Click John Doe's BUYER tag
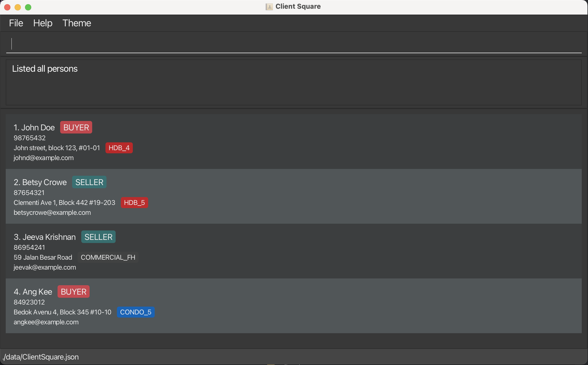588x365 pixels. point(76,127)
